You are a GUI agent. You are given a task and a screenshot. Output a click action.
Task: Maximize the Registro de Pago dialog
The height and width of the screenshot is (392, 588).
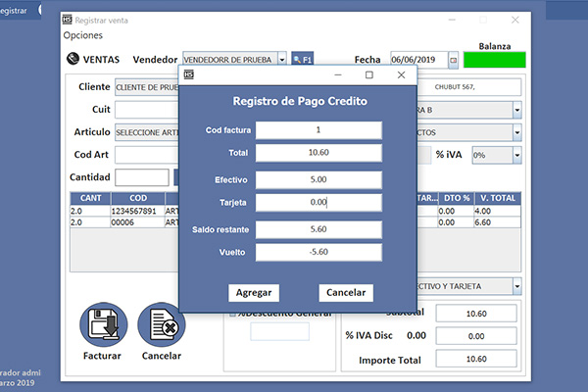coord(369,74)
